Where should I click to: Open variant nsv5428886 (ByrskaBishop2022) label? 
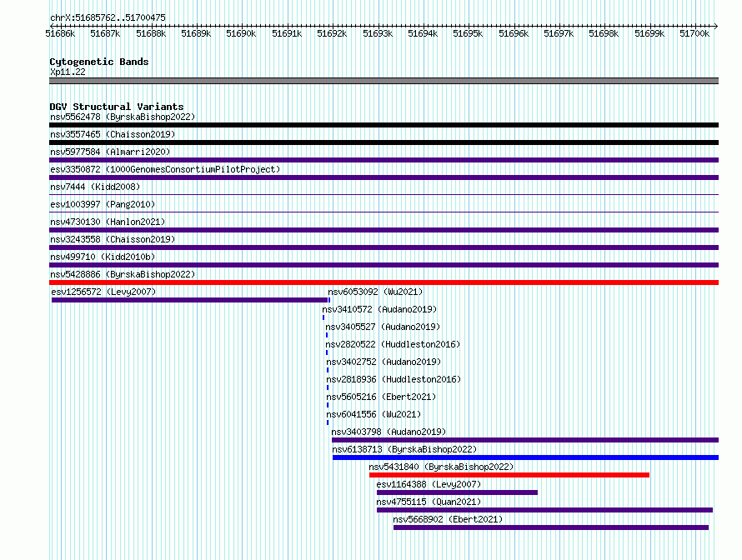tap(123, 274)
